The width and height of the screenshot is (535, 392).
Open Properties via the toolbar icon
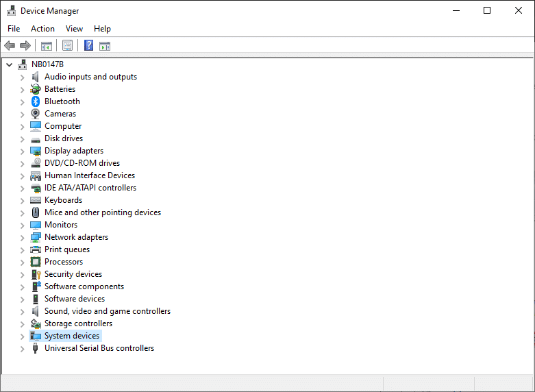tap(67, 46)
